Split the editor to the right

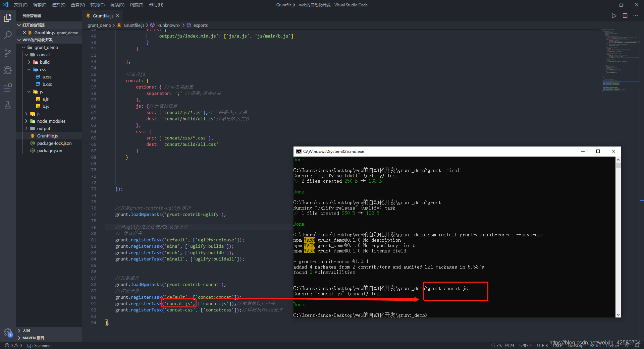[x=625, y=16]
